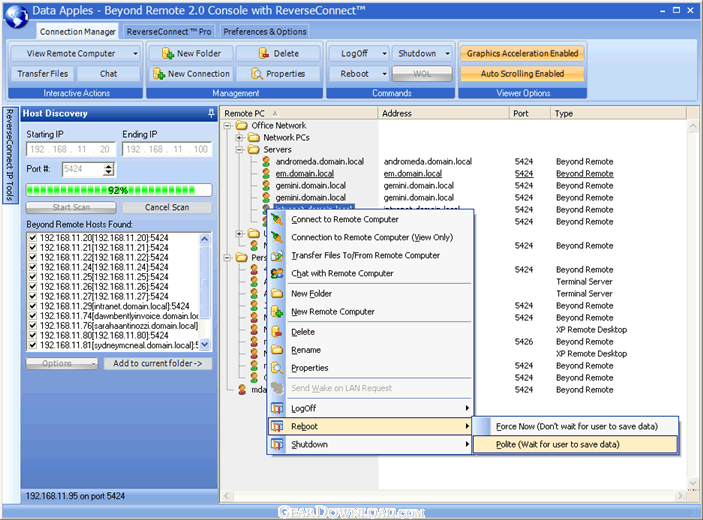Uncheck host 192.168.11.21 checkbox
This screenshot has width=703, height=520.
click(x=32, y=247)
